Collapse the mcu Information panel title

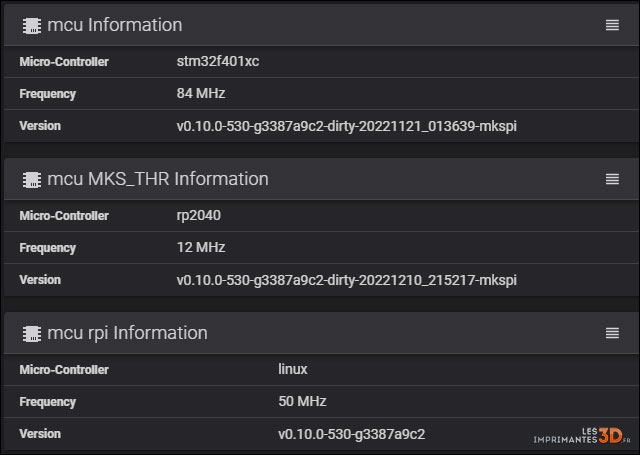click(x=115, y=25)
